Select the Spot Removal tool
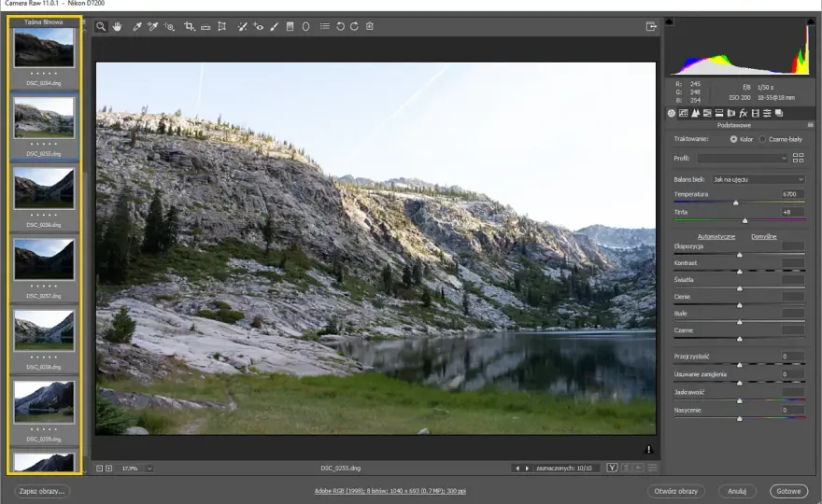Screen dimensions: 822x504 [x=242, y=26]
